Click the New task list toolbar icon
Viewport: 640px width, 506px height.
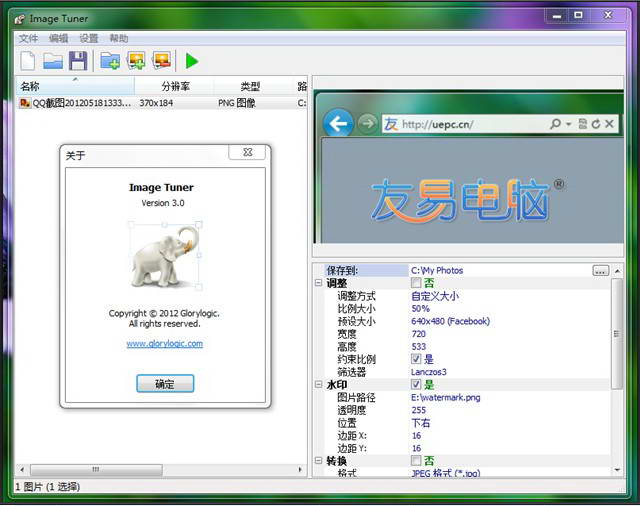click(x=28, y=61)
